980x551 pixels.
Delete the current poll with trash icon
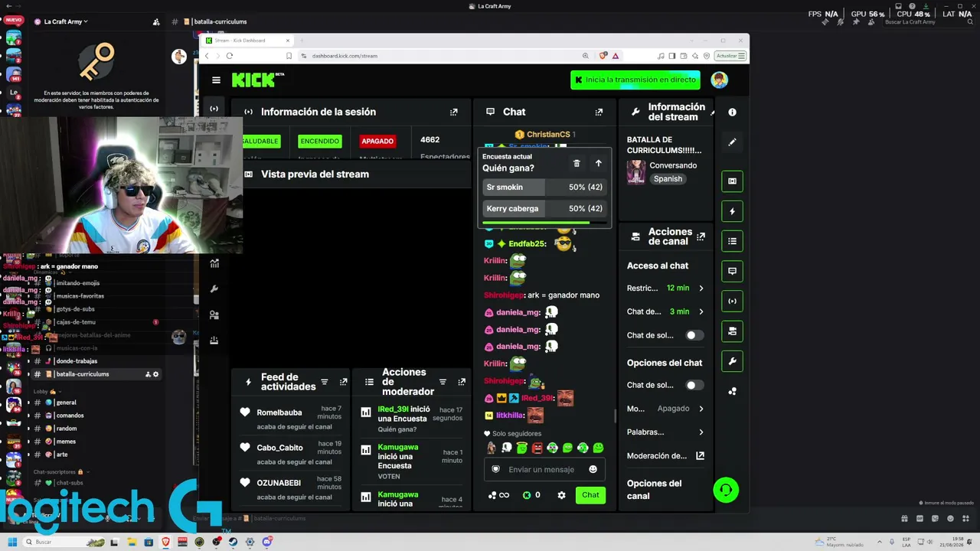pos(577,163)
